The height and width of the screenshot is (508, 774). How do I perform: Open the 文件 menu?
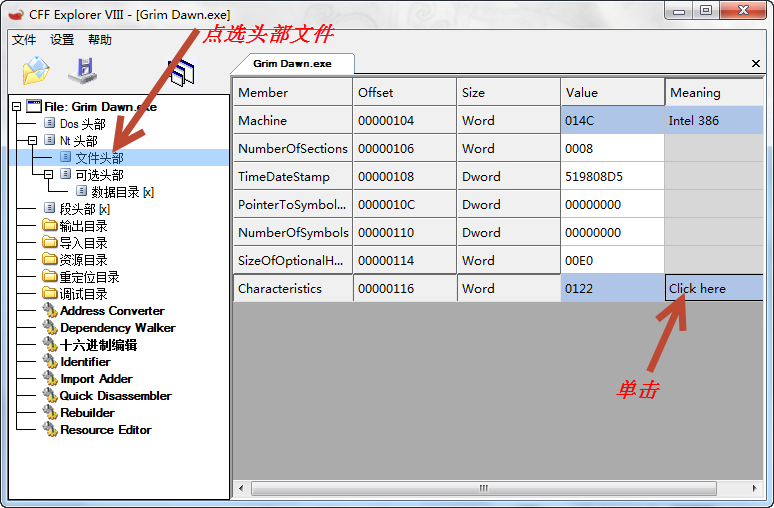(24, 40)
